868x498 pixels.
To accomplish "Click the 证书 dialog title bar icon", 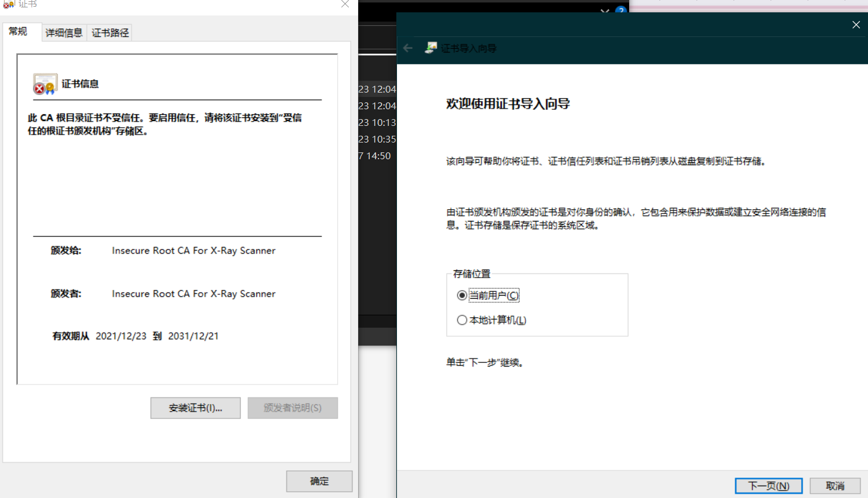I will (9, 4).
